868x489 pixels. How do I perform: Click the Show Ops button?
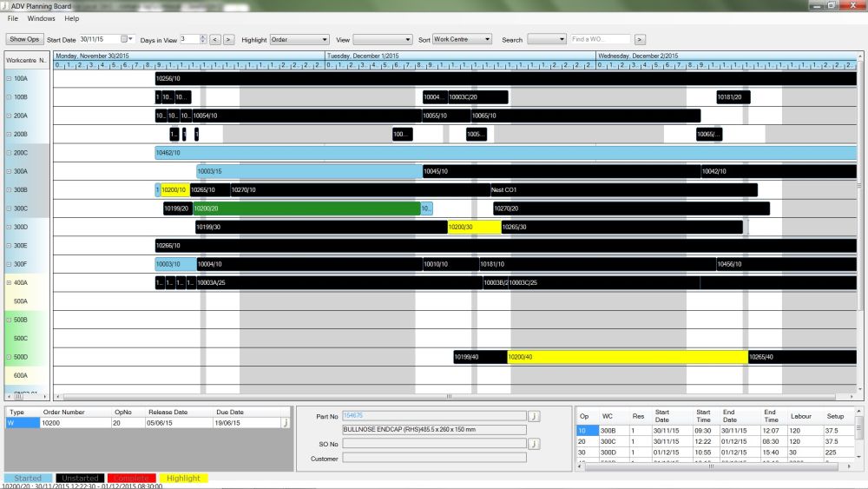tap(24, 39)
